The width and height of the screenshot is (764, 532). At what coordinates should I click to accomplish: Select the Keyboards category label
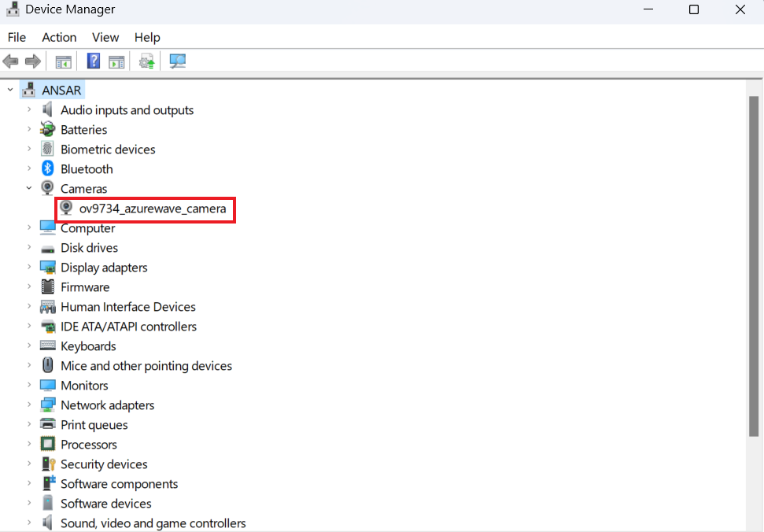pyautogui.click(x=88, y=346)
